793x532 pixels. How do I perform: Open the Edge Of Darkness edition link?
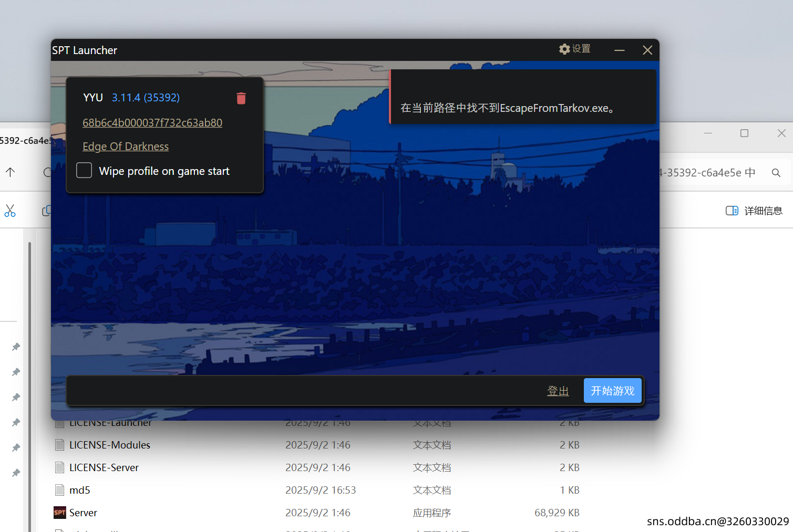click(x=126, y=146)
